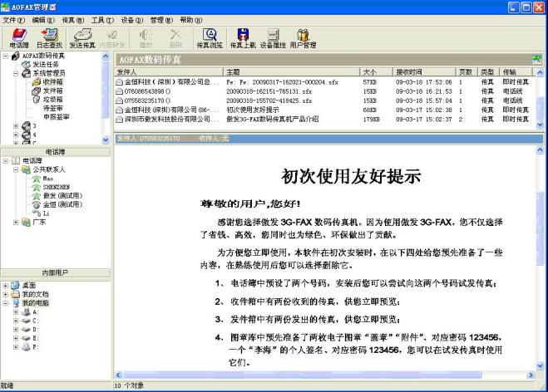Expand drive D: node
548x392 pixels.
point(16,330)
